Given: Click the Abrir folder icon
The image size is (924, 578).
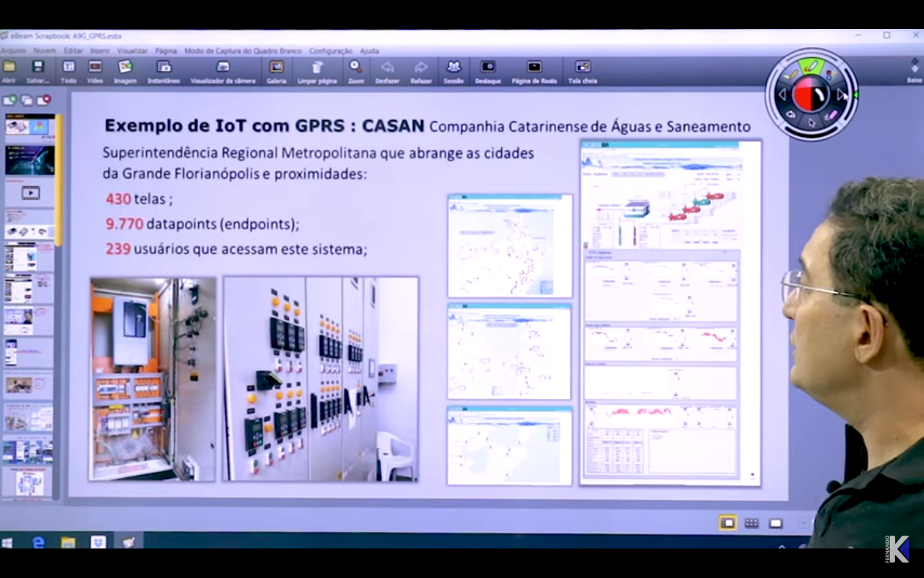Looking at the screenshot, I should coord(9,71).
